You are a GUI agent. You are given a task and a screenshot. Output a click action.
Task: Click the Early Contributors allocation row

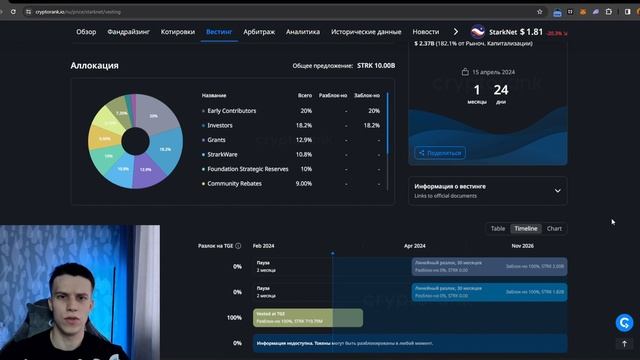291,111
